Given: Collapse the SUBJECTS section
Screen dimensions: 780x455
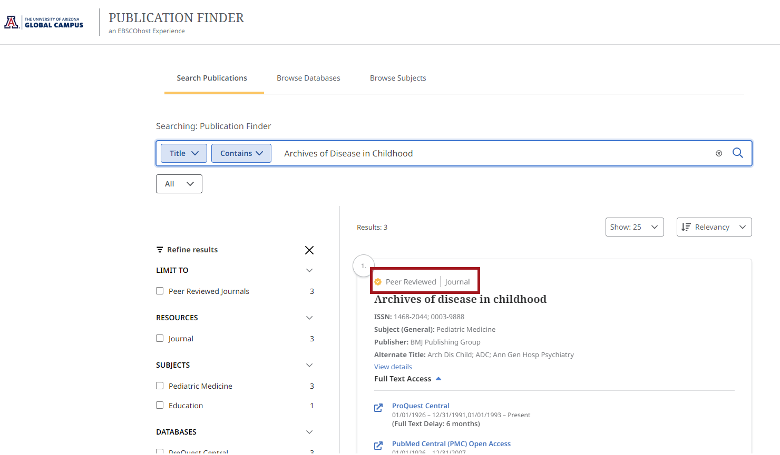Looking at the screenshot, I should [309, 365].
